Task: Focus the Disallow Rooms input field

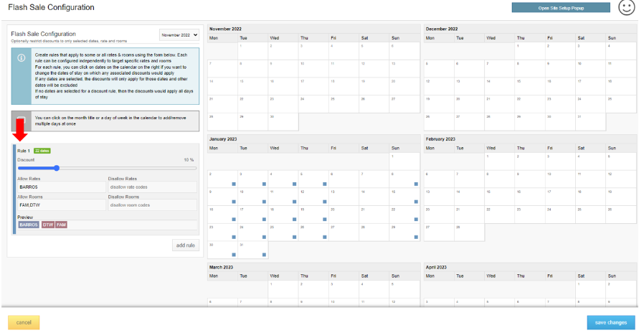Action: [152, 205]
